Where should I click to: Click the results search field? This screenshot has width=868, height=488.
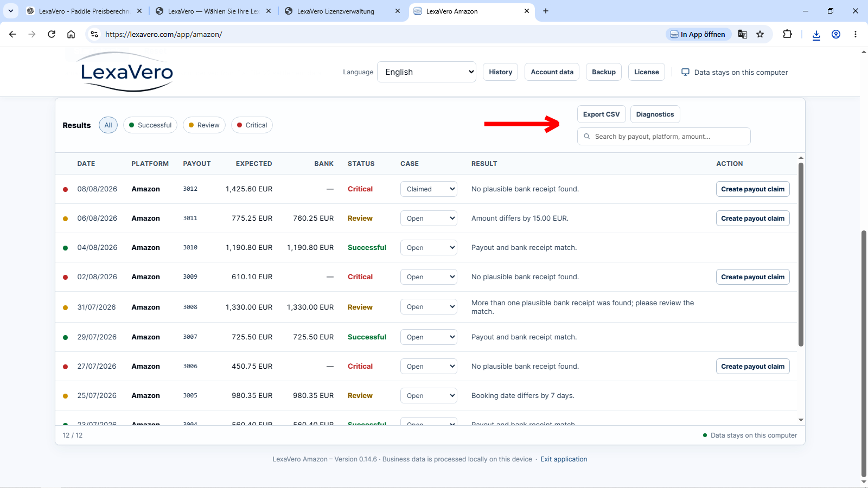664,137
